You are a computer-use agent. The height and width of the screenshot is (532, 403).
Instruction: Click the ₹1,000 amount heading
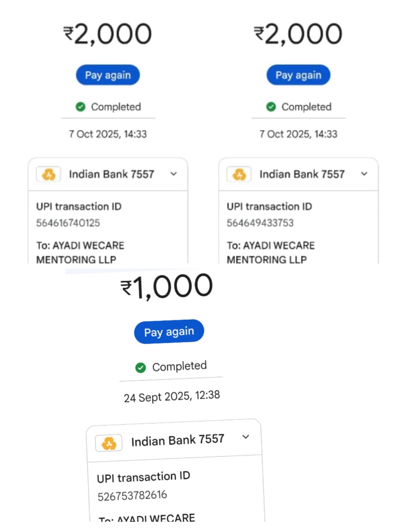(167, 287)
